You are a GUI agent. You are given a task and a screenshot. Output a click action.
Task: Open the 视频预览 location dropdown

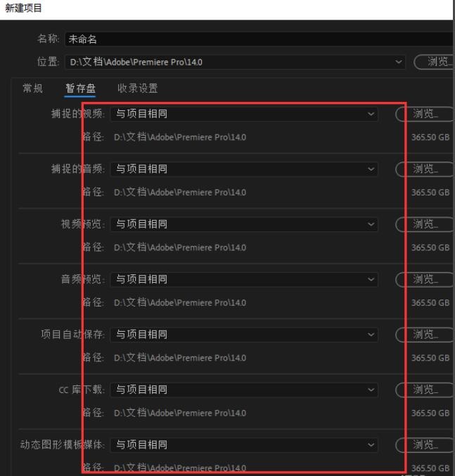coord(244,224)
